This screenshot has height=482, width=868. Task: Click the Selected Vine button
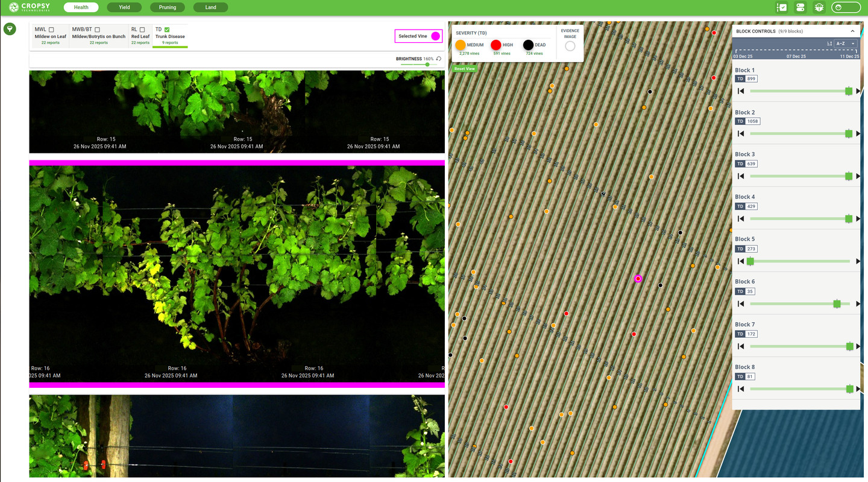click(x=418, y=36)
